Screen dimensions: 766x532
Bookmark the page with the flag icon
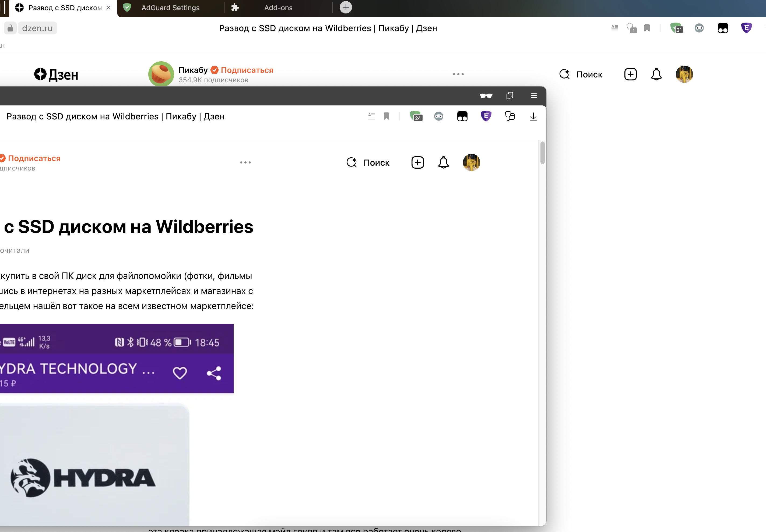pyautogui.click(x=387, y=116)
